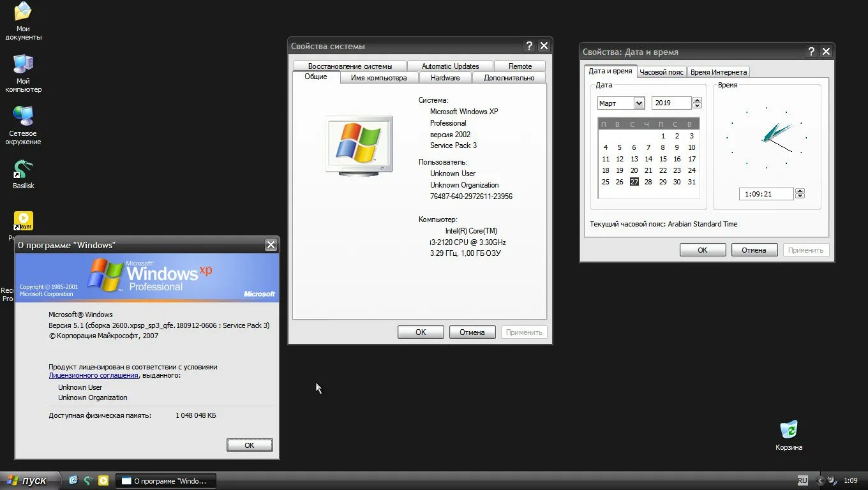
Task: Click the Windows XP Professional banner
Action: pos(147,278)
